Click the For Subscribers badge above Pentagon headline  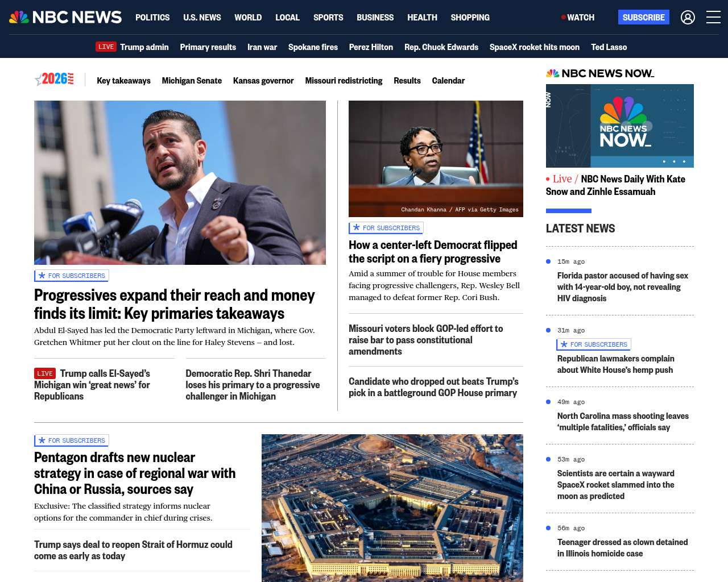coord(72,440)
